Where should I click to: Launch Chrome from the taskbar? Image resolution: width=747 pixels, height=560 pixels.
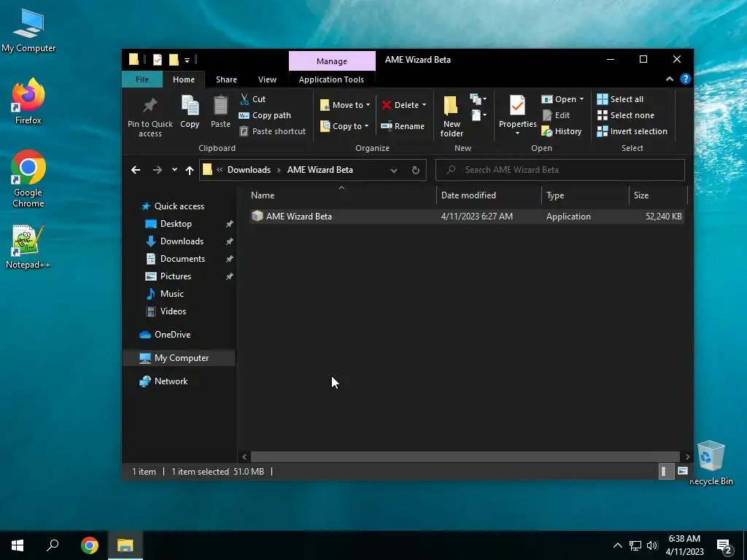point(89,545)
